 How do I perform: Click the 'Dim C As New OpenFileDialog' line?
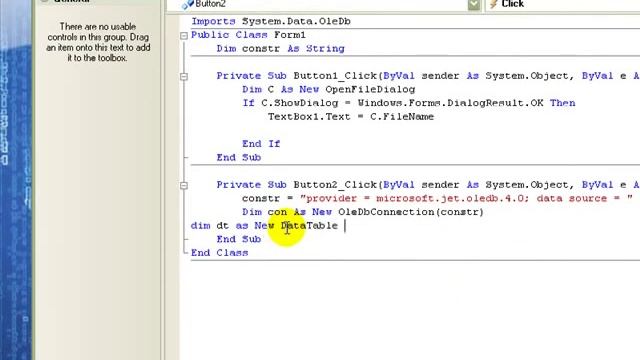329,89
